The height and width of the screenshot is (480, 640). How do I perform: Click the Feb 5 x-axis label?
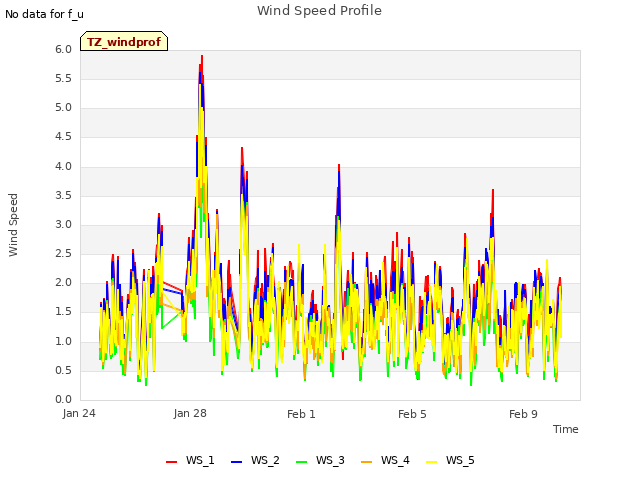(x=412, y=414)
